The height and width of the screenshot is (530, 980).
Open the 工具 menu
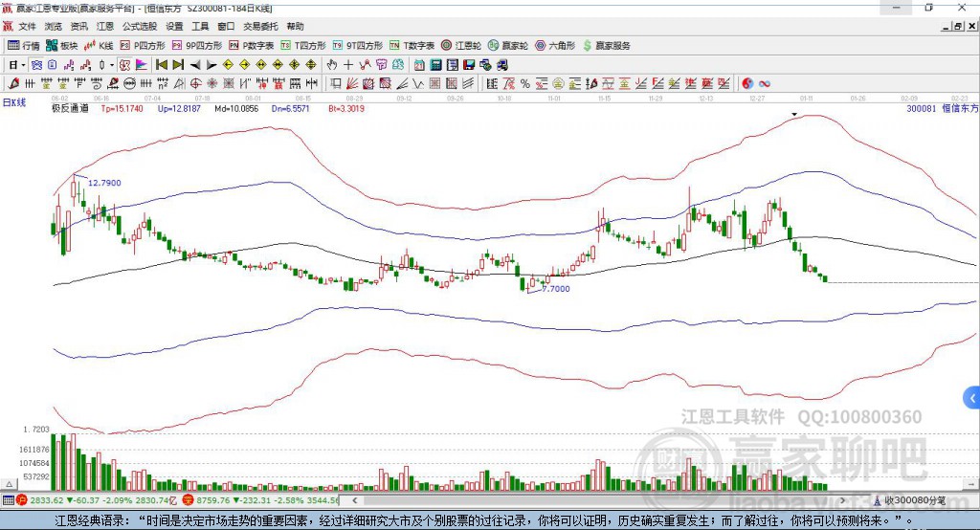(x=200, y=26)
